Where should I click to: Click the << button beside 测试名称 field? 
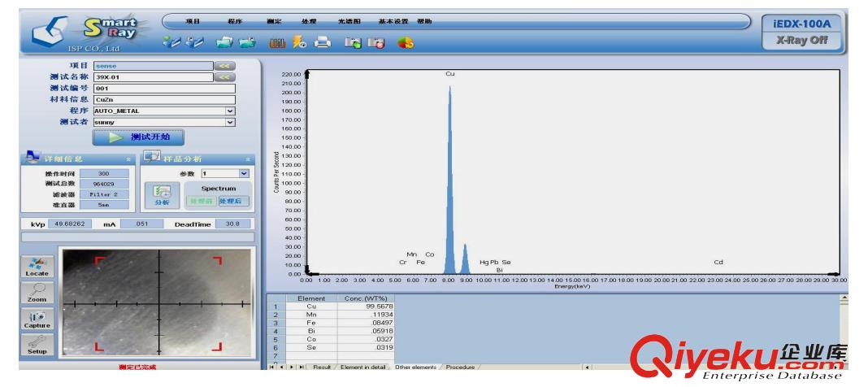coord(225,77)
